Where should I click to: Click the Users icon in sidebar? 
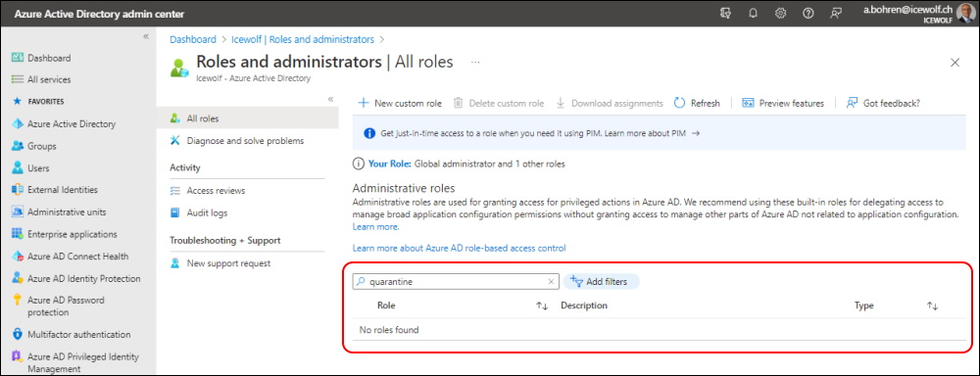(18, 168)
